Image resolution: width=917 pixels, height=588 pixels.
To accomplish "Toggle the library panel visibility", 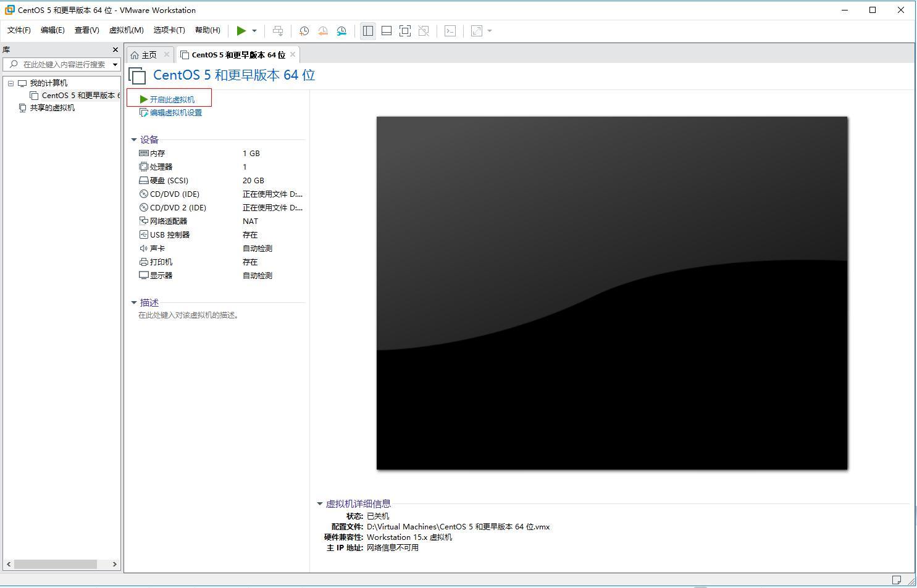I will (368, 30).
